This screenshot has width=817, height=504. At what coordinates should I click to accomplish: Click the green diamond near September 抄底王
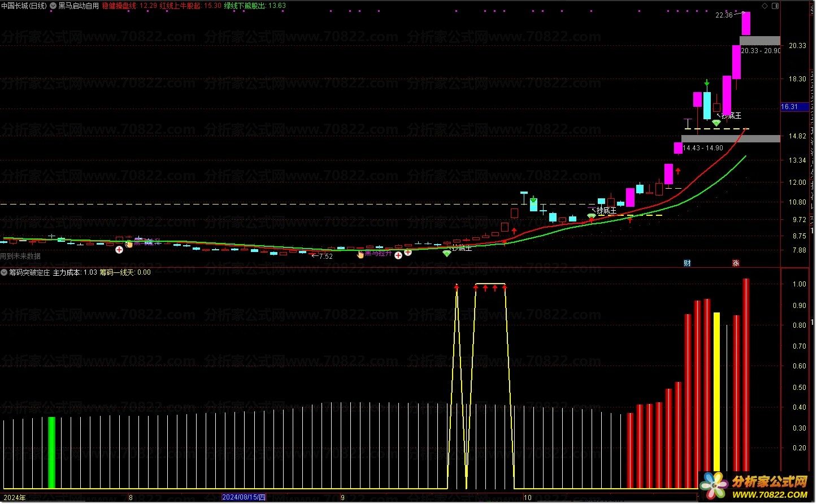coord(447,254)
